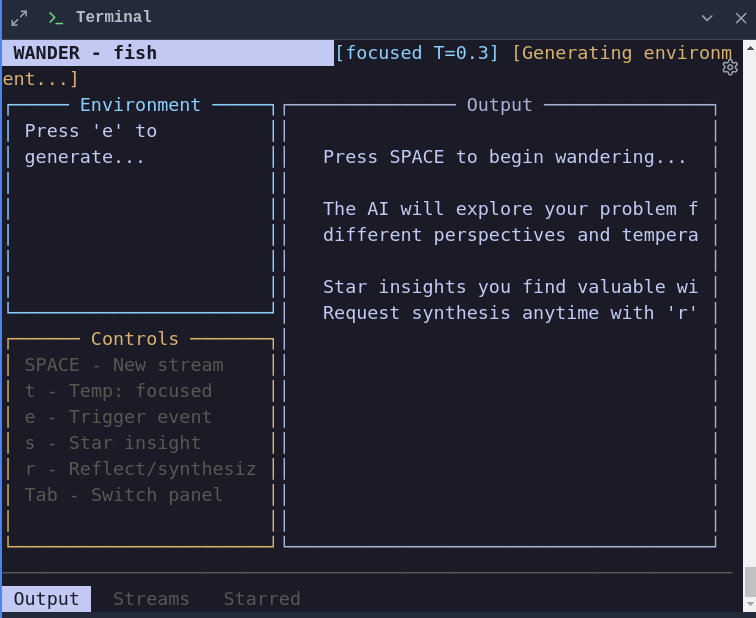756x618 pixels.
Task: Click the 't - Temp: focused' line
Action: pyautogui.click(x=118, y=391)
